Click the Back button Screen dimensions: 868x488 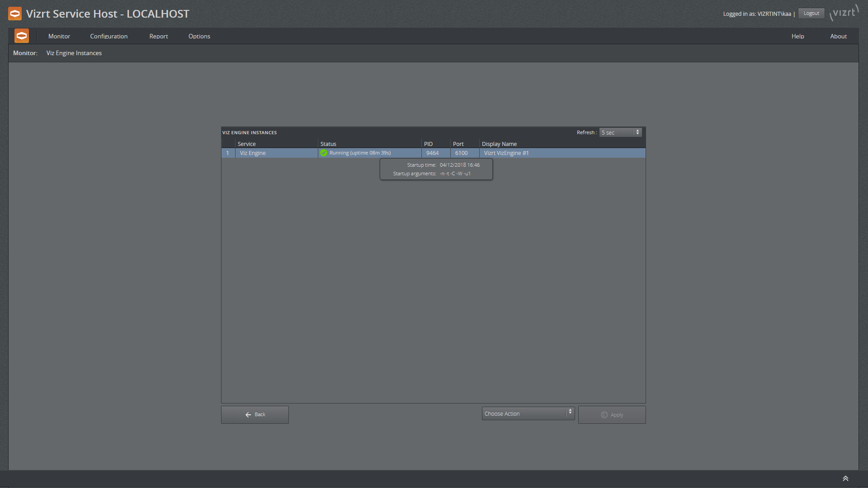[x=255, y=414]
